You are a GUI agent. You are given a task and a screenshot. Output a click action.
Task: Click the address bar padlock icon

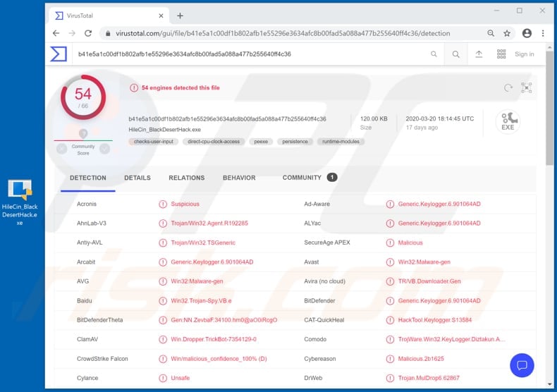point(108,33)
